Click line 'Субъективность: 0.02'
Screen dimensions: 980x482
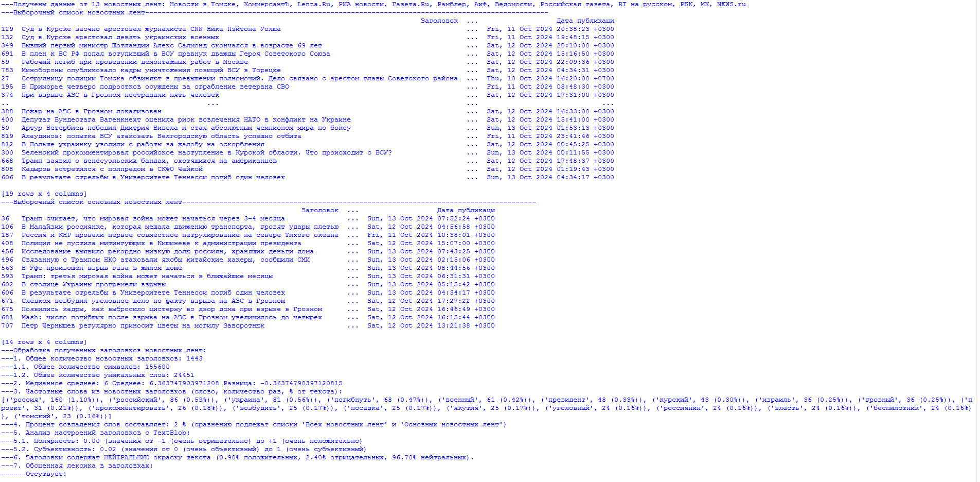tap(184, 449)
